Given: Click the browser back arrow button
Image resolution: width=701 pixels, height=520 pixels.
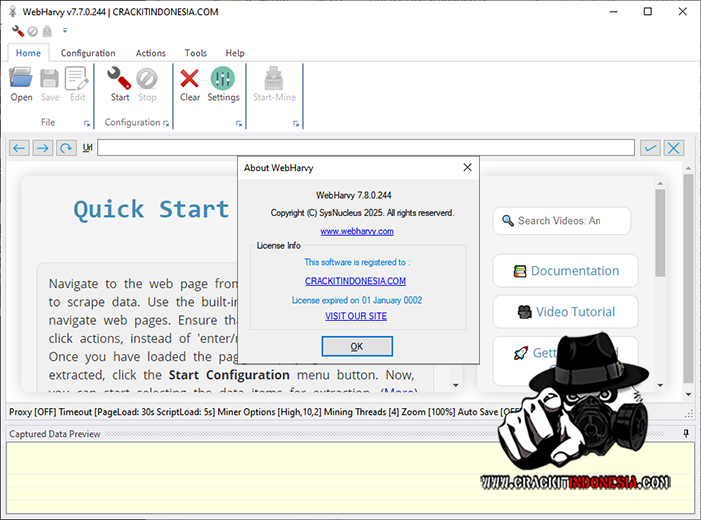Looking at the screenshot, I should pyautogui.click(x=19, y=148).
